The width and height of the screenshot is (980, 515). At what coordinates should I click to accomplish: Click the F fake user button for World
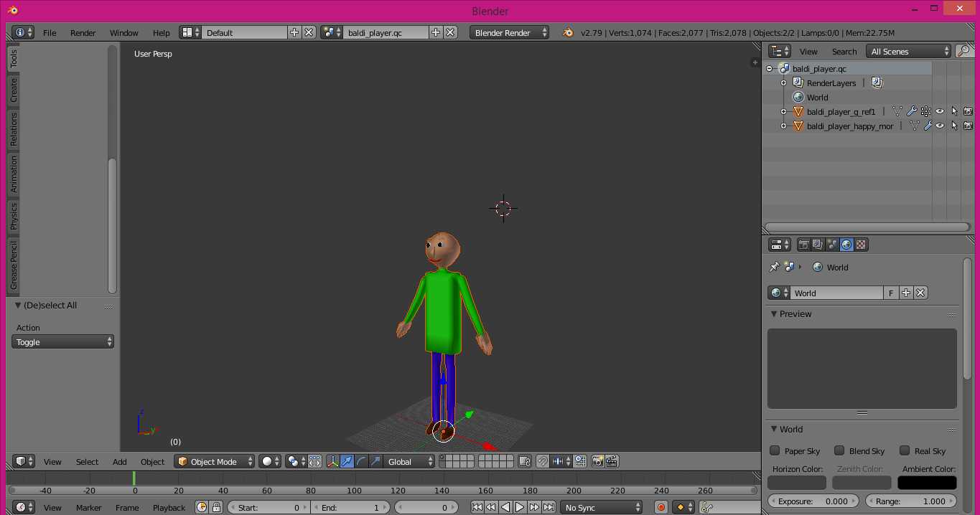click(891, 293)
